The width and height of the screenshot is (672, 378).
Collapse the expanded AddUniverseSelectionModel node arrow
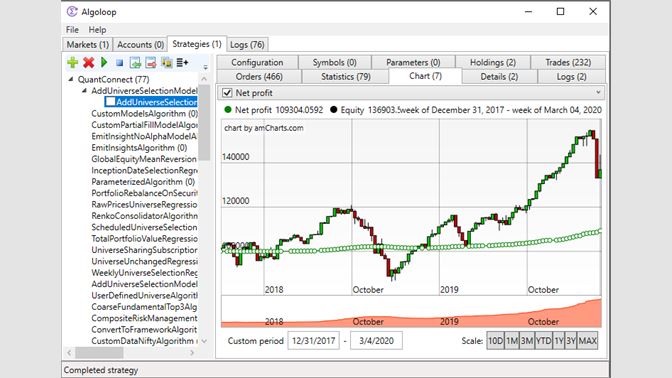tap(84, 90)
